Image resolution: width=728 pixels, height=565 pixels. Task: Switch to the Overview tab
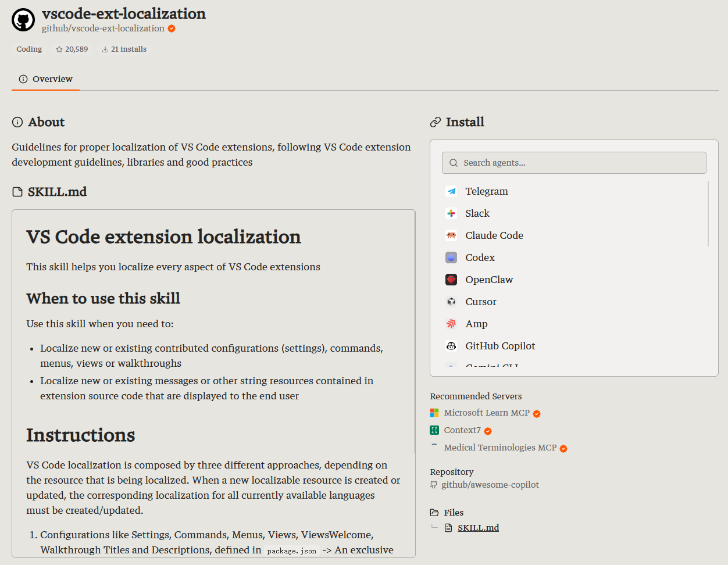pos(45,79)
